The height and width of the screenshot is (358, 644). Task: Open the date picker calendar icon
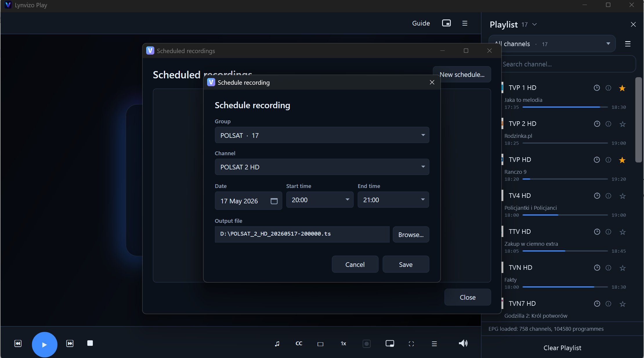[x=274, y=201]
